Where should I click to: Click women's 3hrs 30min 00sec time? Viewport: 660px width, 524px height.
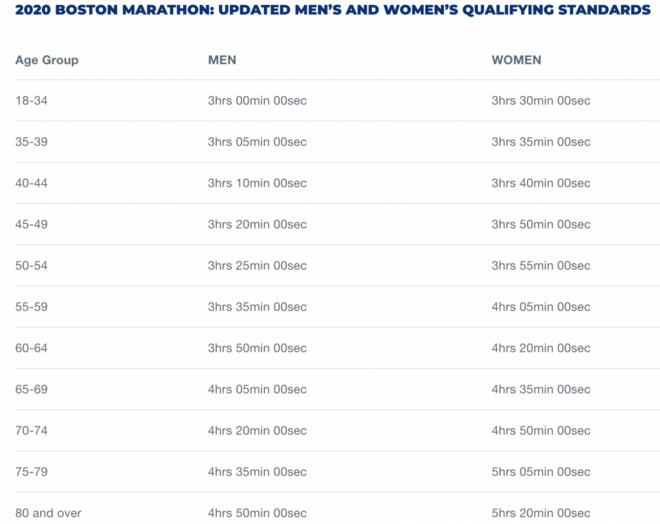[541, 101]
